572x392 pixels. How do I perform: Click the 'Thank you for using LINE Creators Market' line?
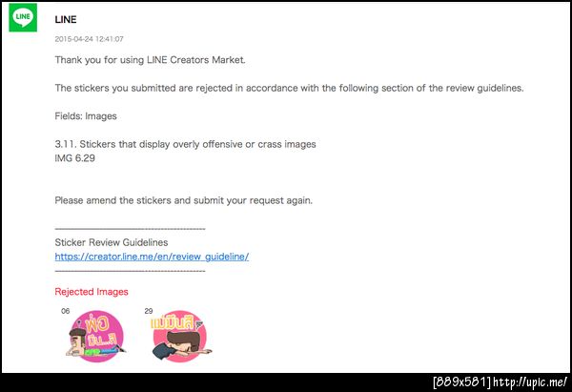point(150,60)
